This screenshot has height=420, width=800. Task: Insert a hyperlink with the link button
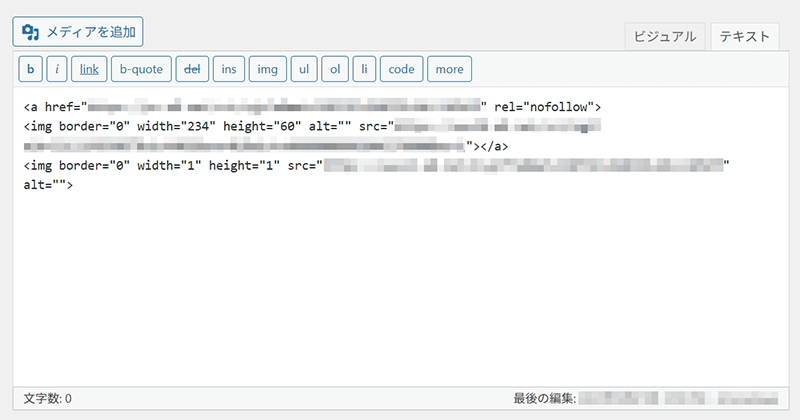89,69
